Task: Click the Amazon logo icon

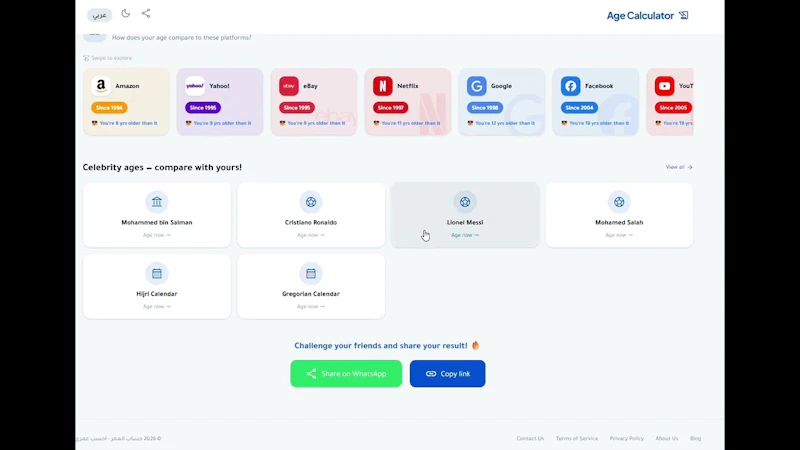Action: [101, 86]
